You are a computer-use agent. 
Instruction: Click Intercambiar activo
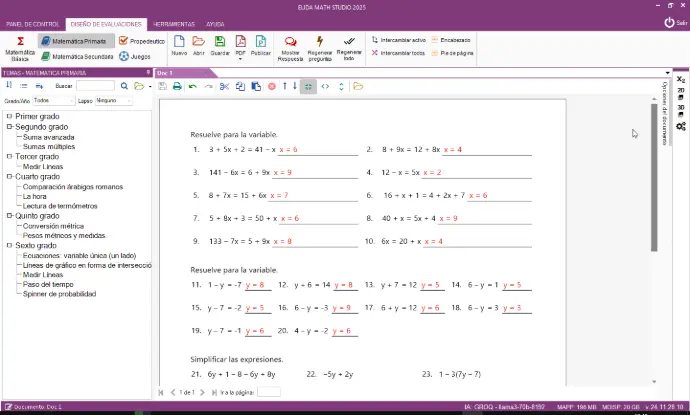pyautogui.click(x=399, y=40)
